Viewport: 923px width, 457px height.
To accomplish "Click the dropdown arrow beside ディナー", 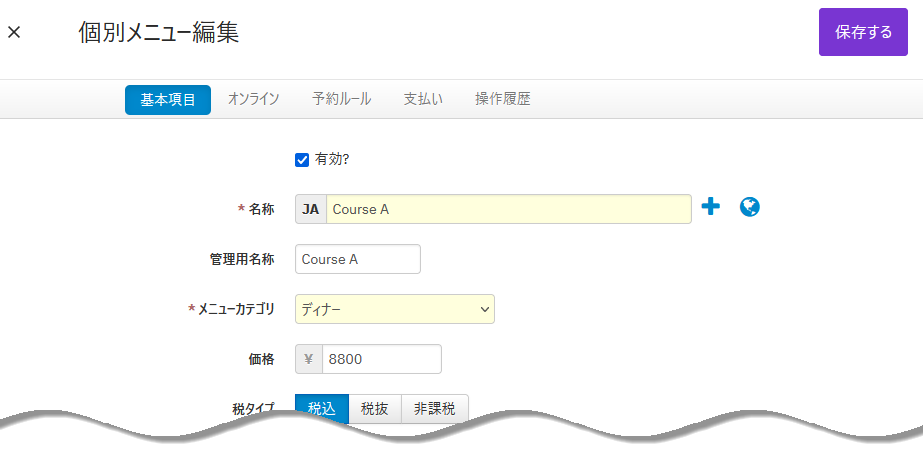I will tap(484, 309).
